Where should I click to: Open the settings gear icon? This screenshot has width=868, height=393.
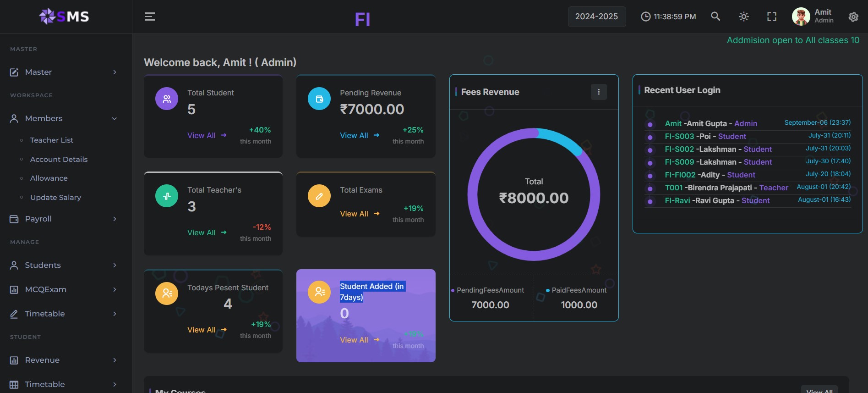(853, 17)
